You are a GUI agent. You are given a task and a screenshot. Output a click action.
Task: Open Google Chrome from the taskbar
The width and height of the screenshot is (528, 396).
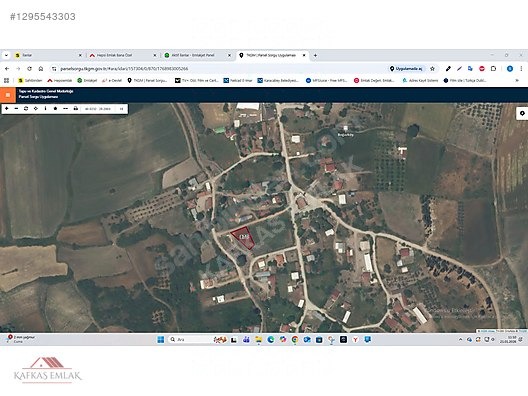(295, 339)
